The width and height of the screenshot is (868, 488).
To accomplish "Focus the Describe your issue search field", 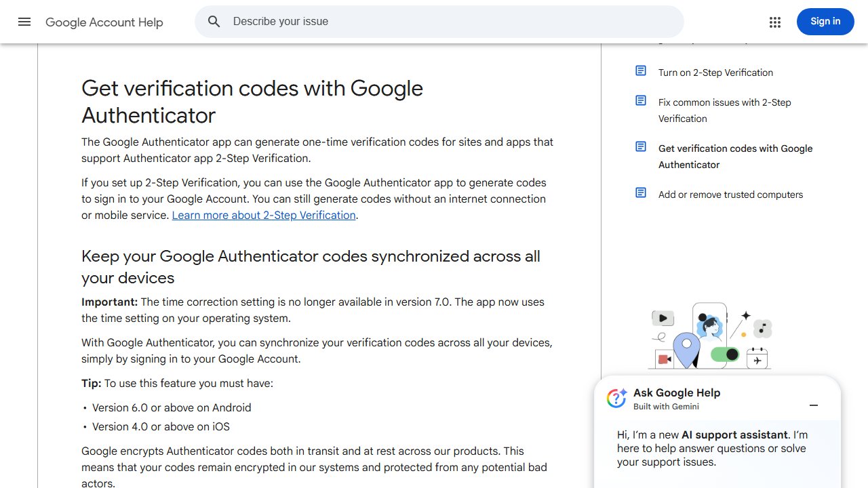I will click(x=439, y=22).
